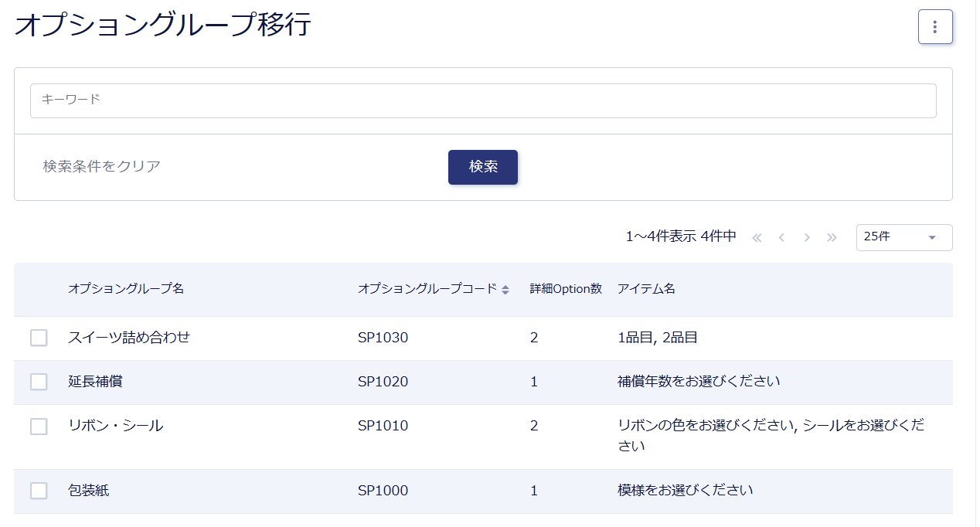Open the 25件 page size dropdown
Image resolution: width=980 pixels, height=527 pixels.
click(903, 237)
